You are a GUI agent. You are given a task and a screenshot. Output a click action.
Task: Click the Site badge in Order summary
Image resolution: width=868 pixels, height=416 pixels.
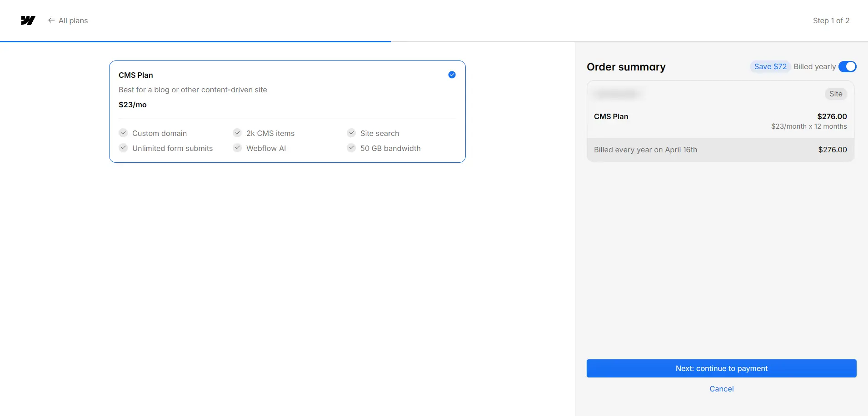[x=835, y=94]
